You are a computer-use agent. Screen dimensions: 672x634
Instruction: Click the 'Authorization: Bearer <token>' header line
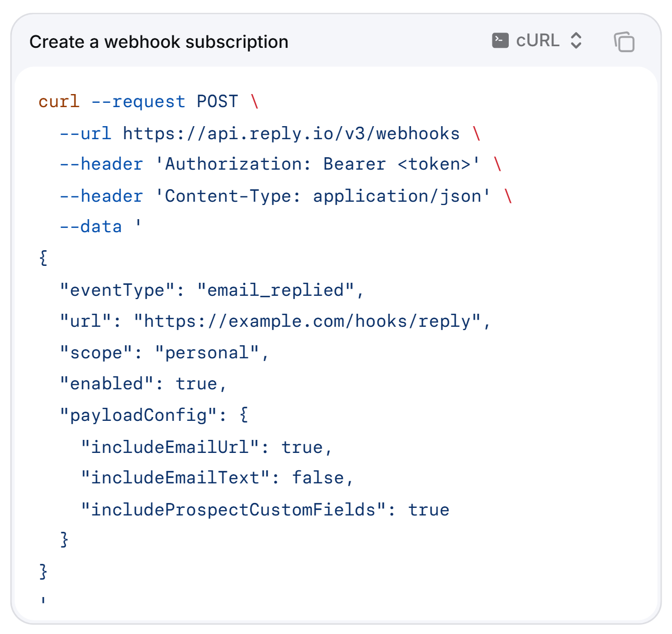coord(280,164)
